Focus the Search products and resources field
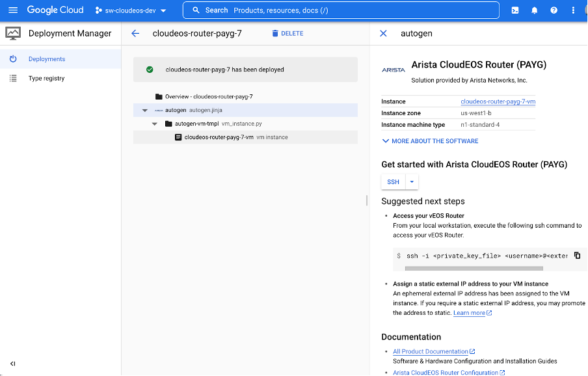The width and height of the screenshot is (588, 376). (x=341, y=10)
